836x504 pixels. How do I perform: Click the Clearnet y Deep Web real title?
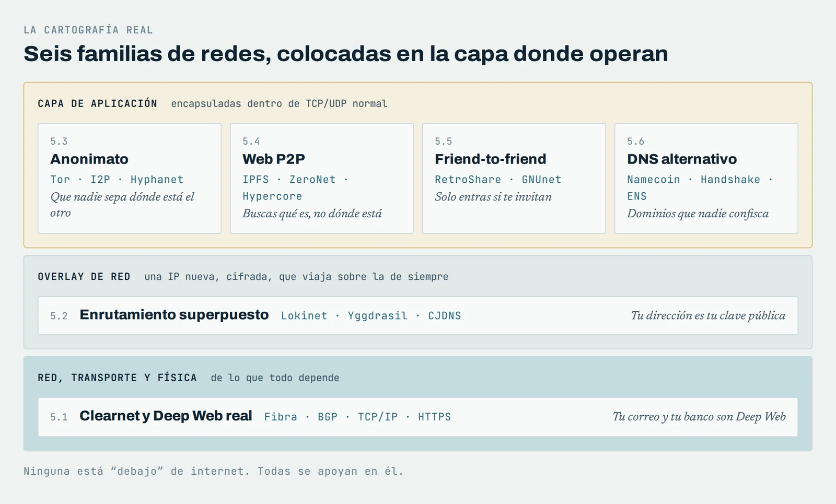click(166, 416)
